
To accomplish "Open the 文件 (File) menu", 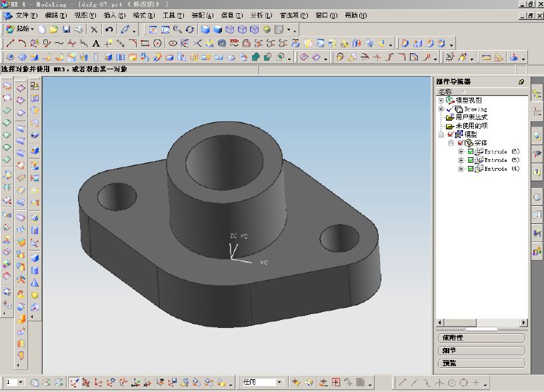I will coord(22,15).
